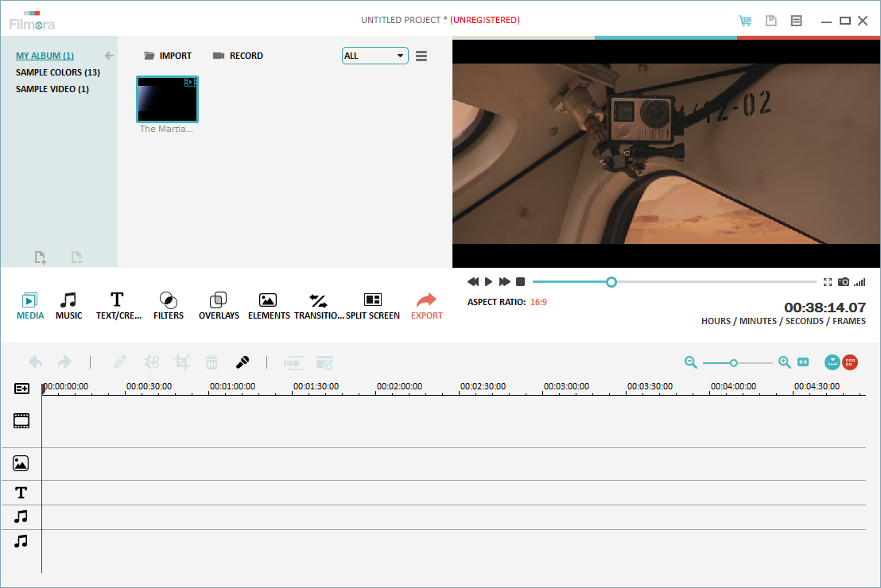Click the preview playback progress slider
The image size is (881, 588).
click(673, 282)
